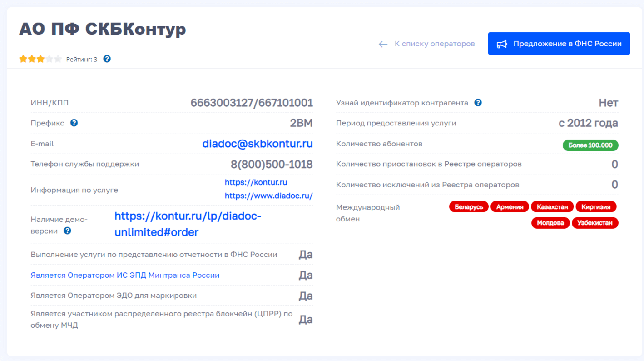The width and height of the screenshot is (644, 361).
Task: Click Является Оператором ИС ЭПД Минтранса России link
Action: tap(125, 275)
